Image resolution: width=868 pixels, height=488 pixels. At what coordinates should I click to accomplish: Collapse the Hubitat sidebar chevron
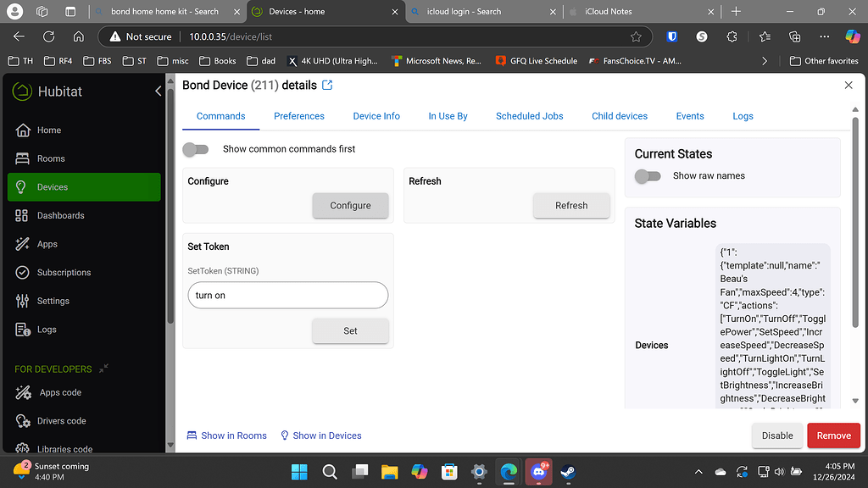158,91
